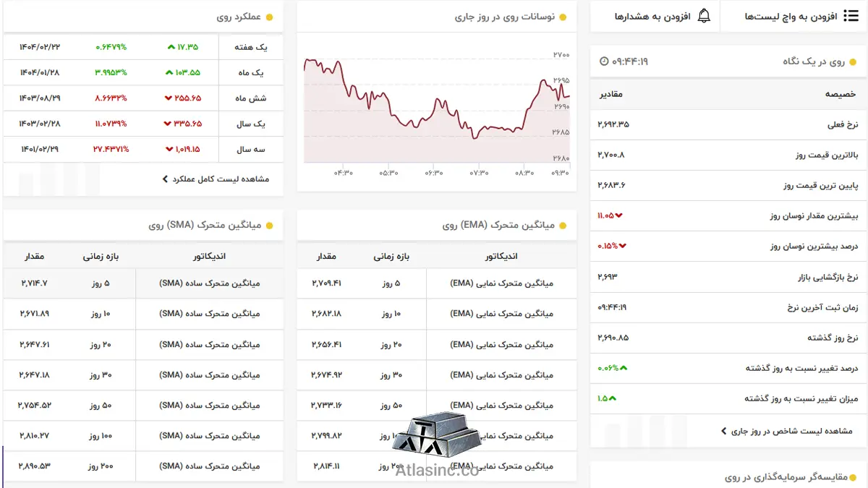Click the green up arrow beside 17.35
This screenshot has height=488, width=868.
[171, 47]
